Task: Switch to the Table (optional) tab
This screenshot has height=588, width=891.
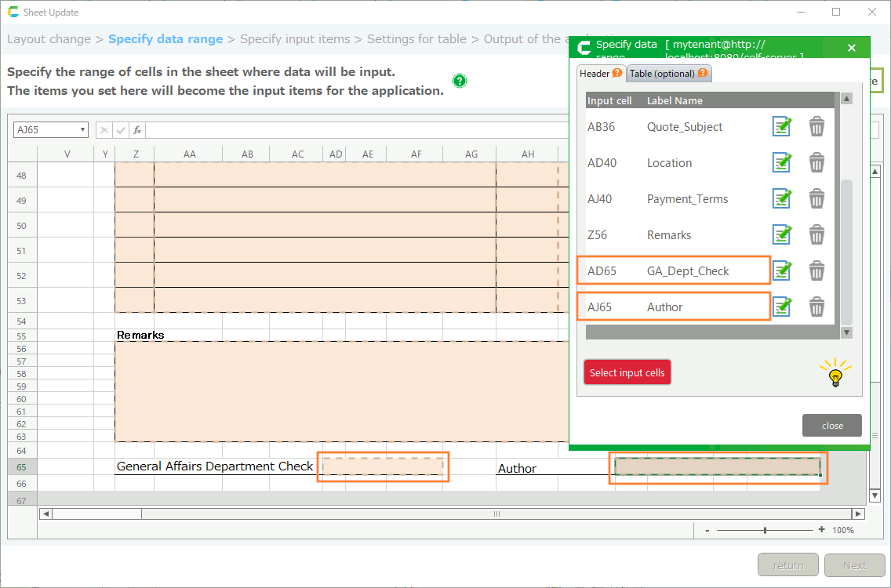Action: 668,74
